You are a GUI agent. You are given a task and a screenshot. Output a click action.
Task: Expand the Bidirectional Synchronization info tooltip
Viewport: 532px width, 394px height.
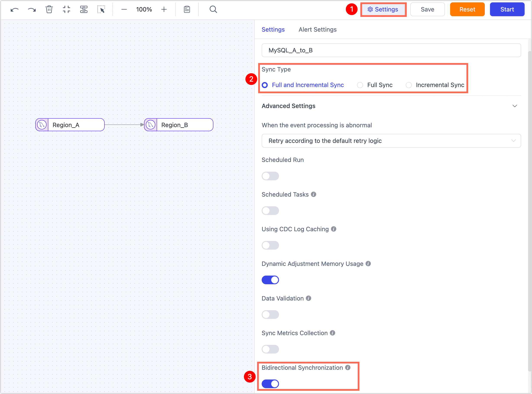click(348, 368)
